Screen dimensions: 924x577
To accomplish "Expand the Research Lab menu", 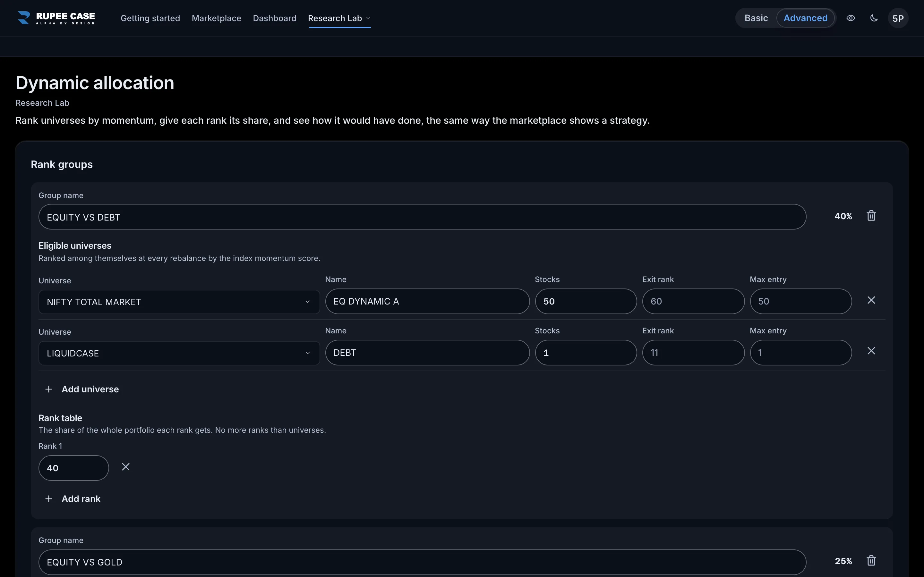I will [339, 18].
